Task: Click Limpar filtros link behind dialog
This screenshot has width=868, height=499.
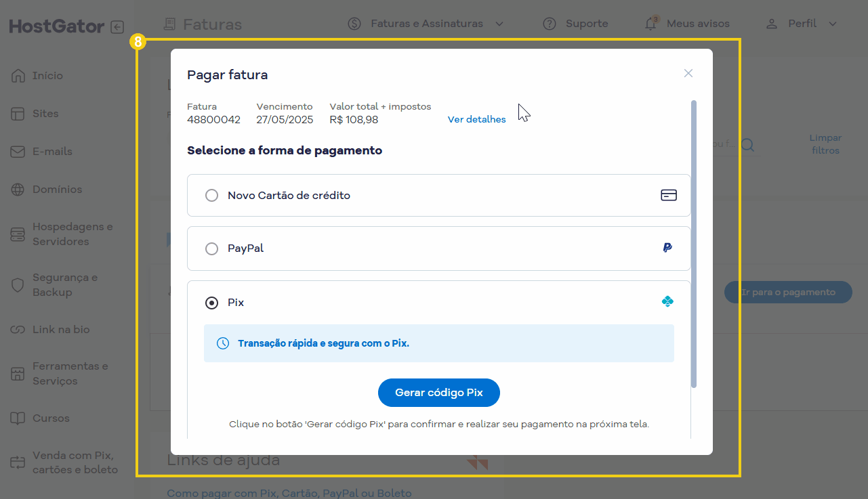Action: [x=825, y=144]
